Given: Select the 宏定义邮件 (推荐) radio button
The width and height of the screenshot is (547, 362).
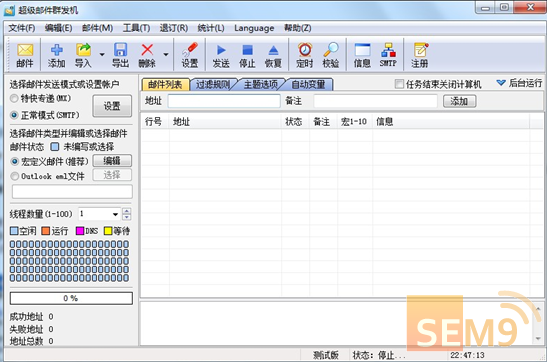Looking at the screenshot, I should [15, 161].
